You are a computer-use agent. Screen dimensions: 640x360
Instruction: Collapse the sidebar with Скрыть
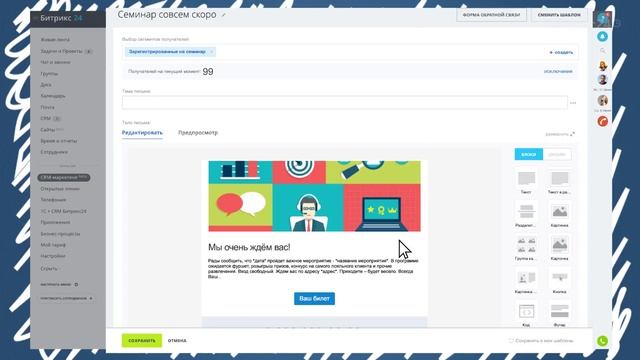coord(49,269)
